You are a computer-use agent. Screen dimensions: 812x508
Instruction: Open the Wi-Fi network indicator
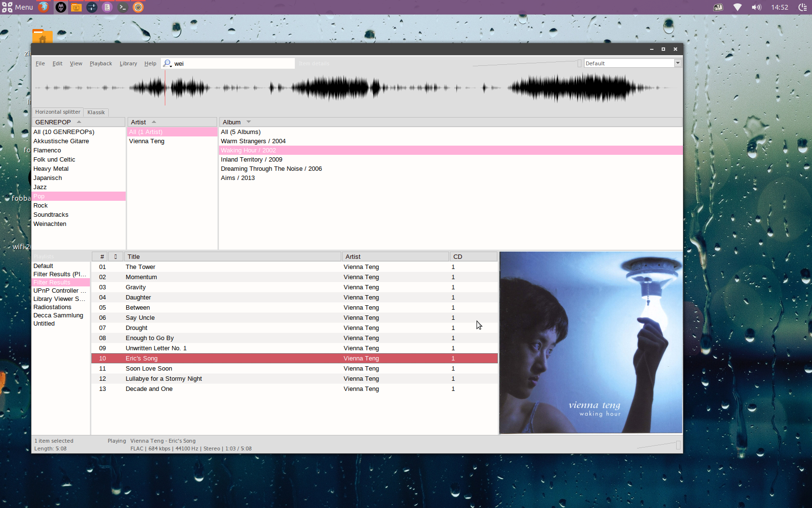(737, 7)
